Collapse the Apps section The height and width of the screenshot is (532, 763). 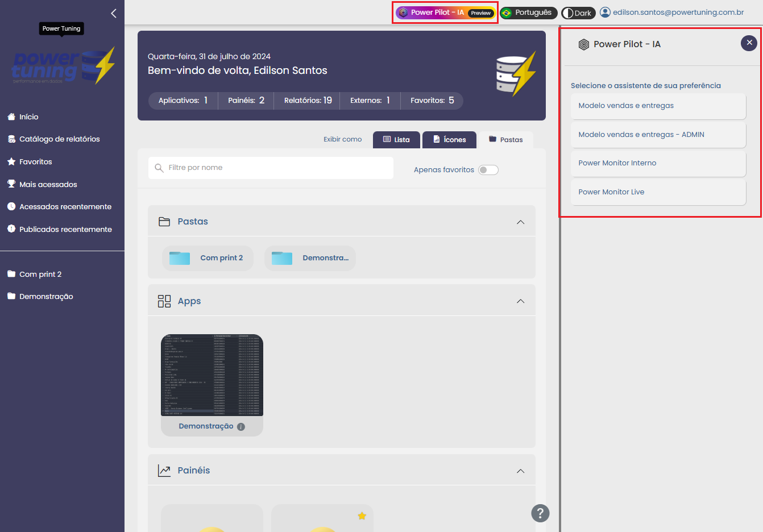click(x=520, y=301)
